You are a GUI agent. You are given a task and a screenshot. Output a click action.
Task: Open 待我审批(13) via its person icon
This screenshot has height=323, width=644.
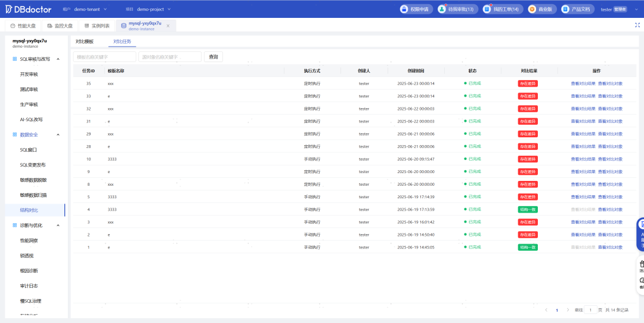click(442, 9)
